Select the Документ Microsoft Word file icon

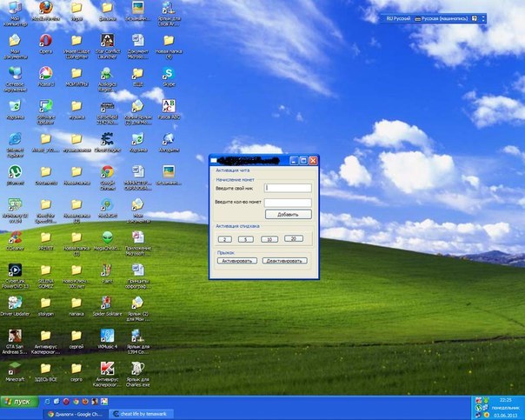point(138,47)
